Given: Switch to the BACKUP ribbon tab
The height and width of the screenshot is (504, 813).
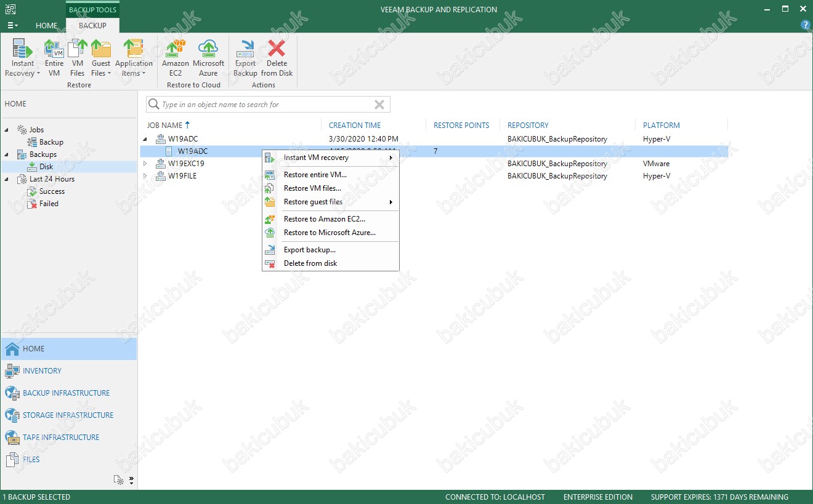Looking at the screenshot, I should coord(92,25).
